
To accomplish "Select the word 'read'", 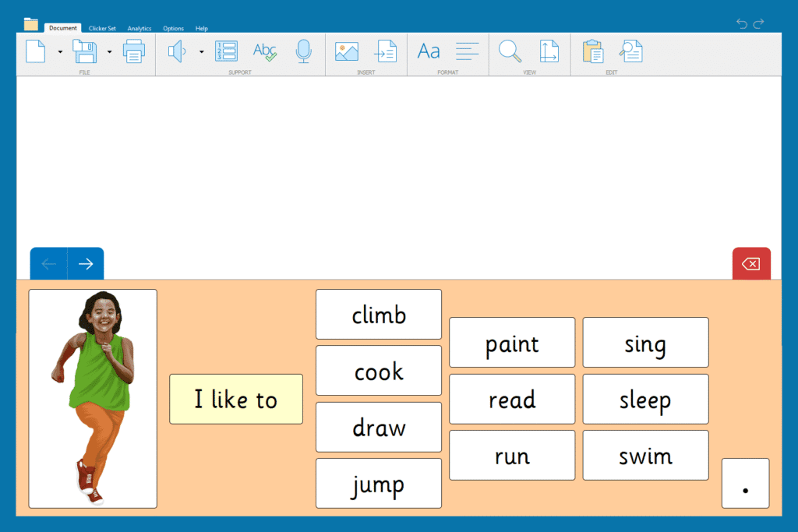I will (x=512, y=400).
